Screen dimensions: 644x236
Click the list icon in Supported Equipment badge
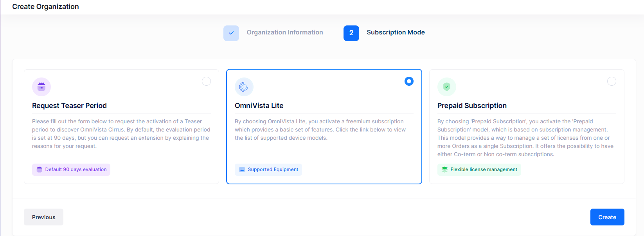pos(242,169)
